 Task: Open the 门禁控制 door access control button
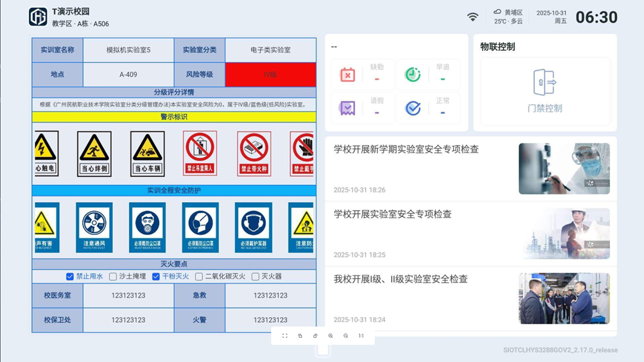(544, 91)
